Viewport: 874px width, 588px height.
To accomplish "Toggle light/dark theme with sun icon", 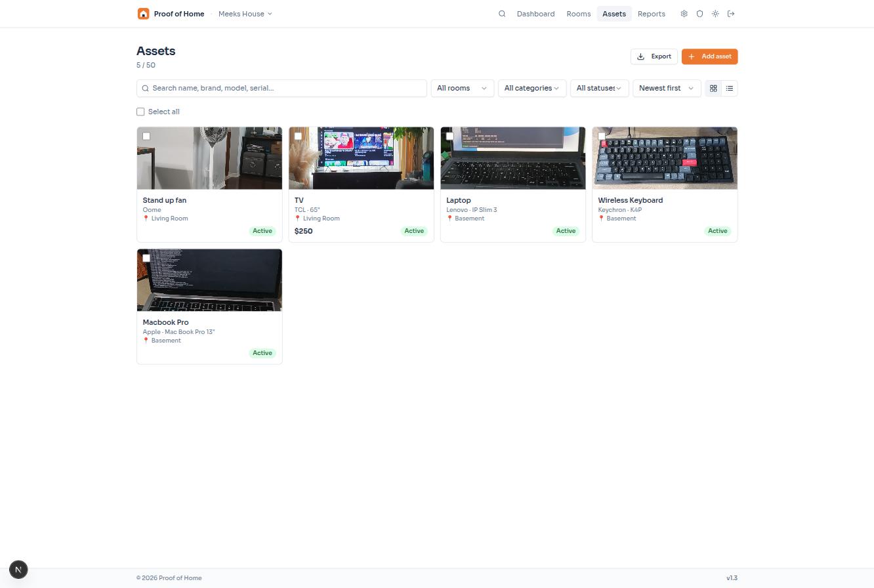I will click(715, 14).
